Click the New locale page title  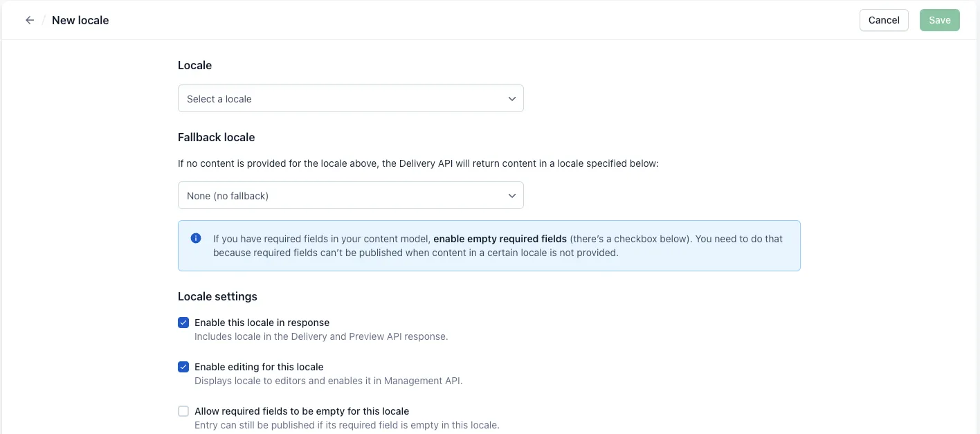pyautogui.click(x=80, y=20)
